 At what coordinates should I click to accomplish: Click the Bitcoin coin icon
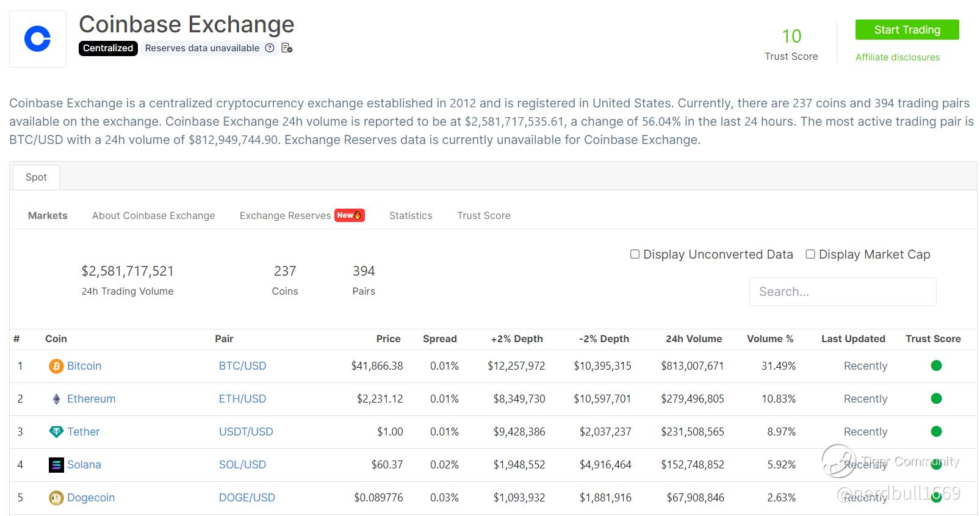(x=56, y=366)
